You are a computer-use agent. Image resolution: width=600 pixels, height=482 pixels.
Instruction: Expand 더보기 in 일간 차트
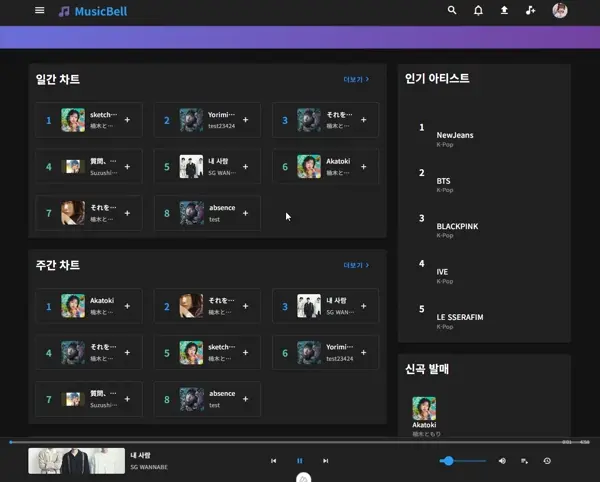356,79
